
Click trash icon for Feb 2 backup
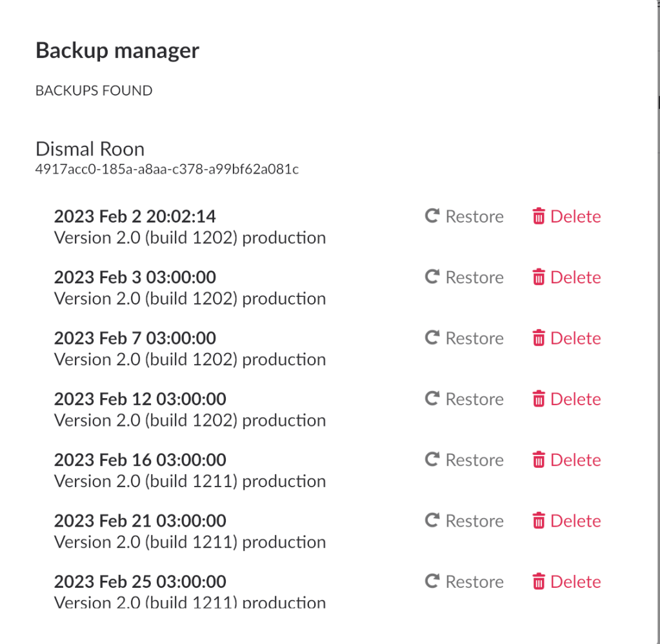point(539,216)
